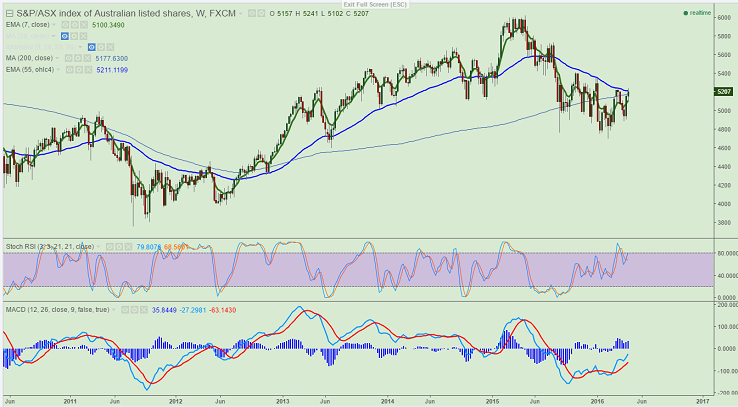Image resolution: width=738 pixels, height=407 pixels.
Task: Remove the MACD indicator
Action: pyautogui.click(x=144, y=310)
